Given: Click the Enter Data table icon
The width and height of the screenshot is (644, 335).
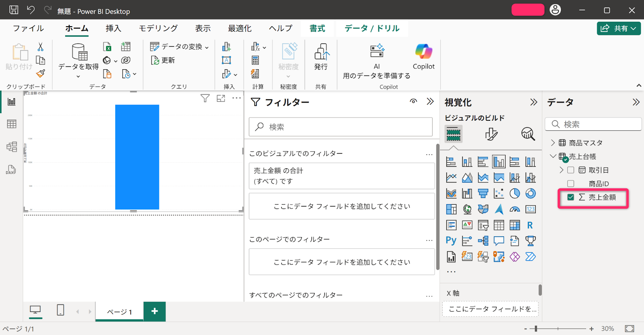Looking at the screenshot, I should click(126, 47).
